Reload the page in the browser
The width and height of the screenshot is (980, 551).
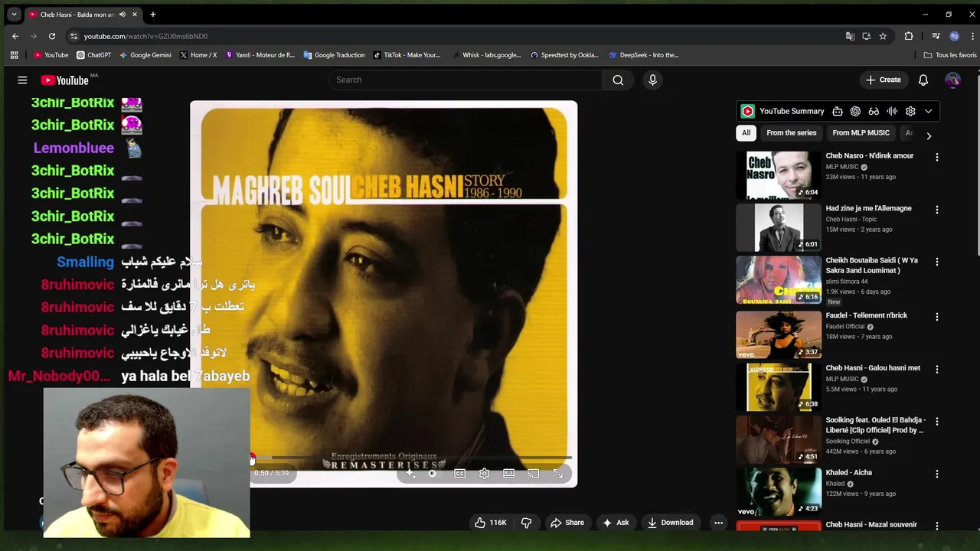52,36
